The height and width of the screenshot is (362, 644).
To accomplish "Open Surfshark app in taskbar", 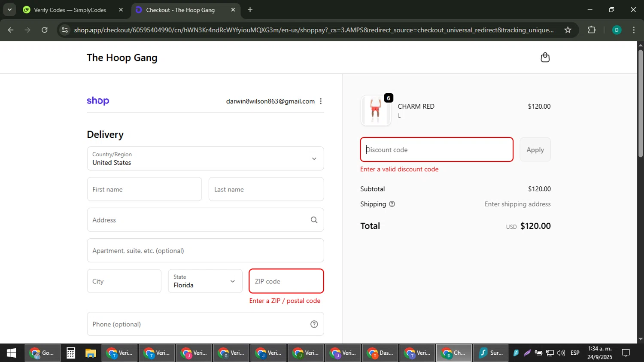I will pos(491,353).
